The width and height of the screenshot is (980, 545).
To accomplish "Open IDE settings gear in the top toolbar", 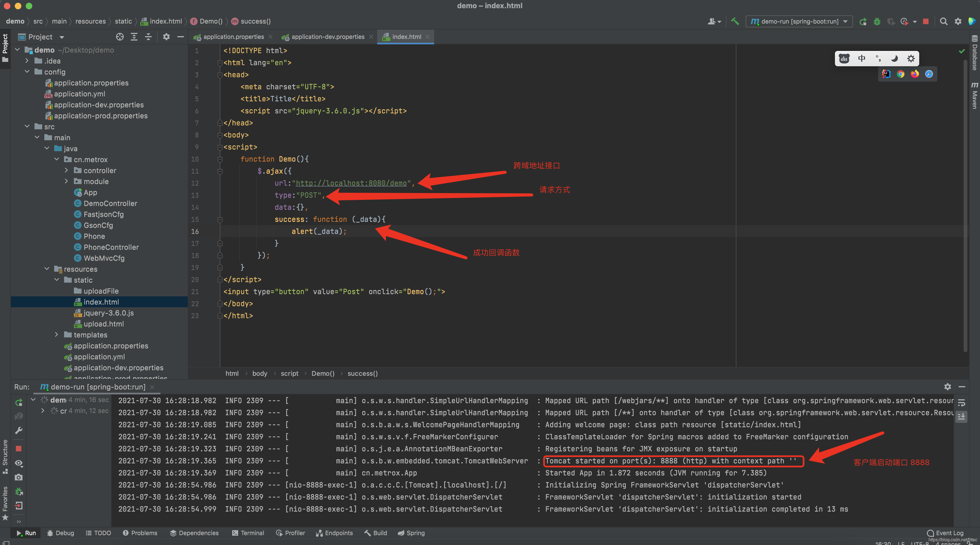I will point(958,21).
